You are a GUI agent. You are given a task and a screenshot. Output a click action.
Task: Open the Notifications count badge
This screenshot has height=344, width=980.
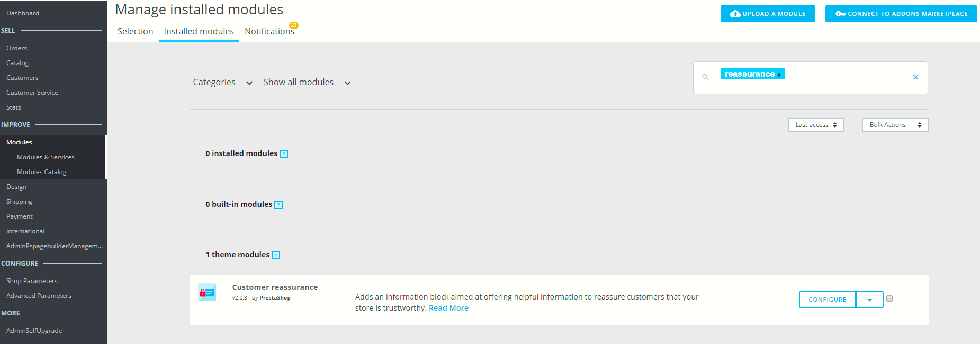293,25
